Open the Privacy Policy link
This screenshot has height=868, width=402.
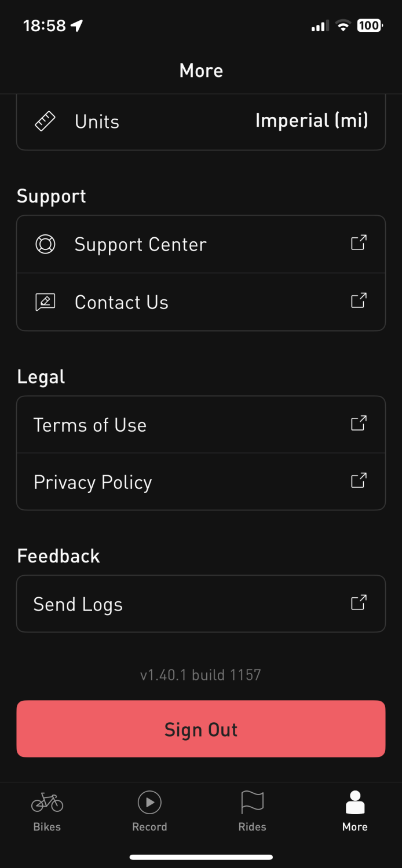click(x=93, y=483)
